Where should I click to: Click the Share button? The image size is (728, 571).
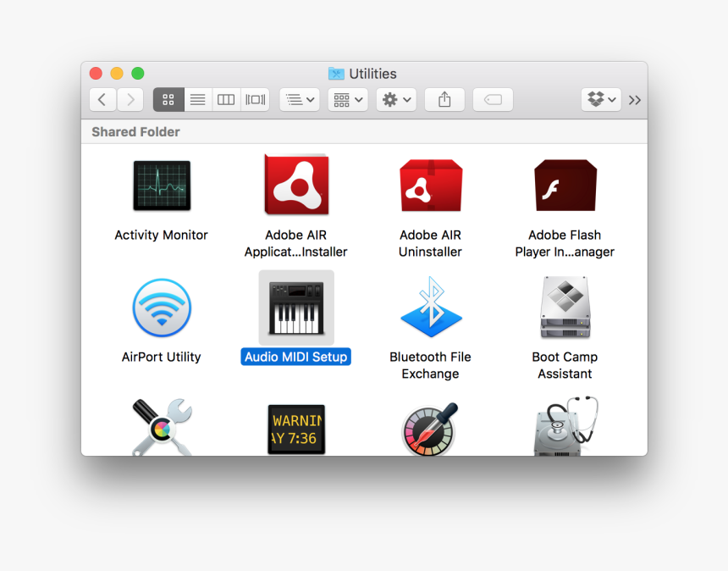(444, 99)
